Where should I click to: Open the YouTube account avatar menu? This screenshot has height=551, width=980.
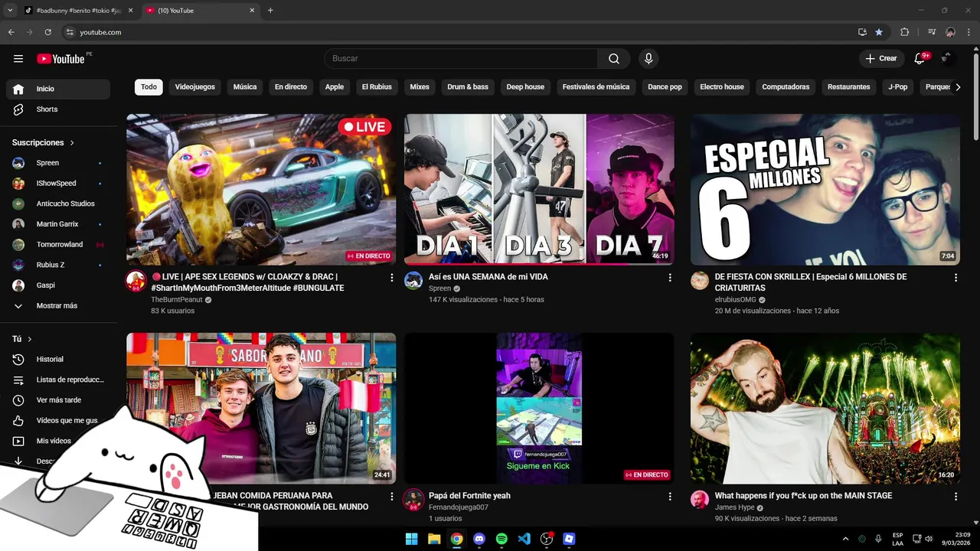click(948, 58)
